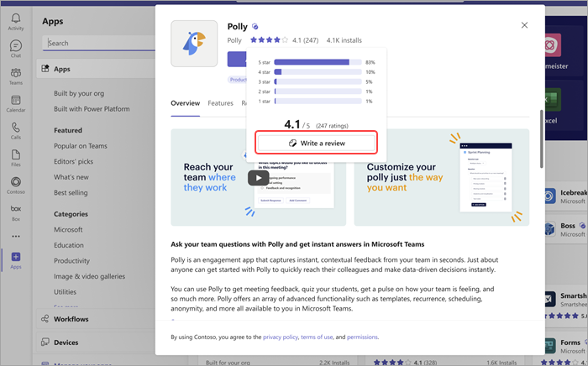Click the Customize your polly thumbnail
Image resolution: width=588 pixels, height=366 pixels.
[x=442, y=177]
